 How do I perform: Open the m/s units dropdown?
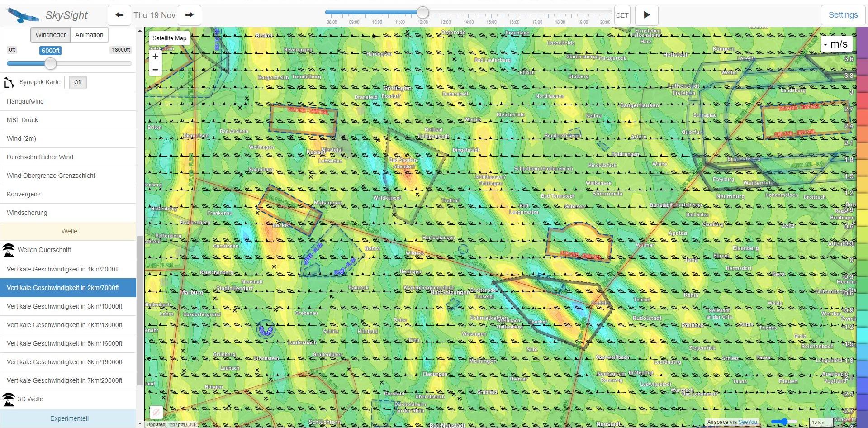pos(836,44)
